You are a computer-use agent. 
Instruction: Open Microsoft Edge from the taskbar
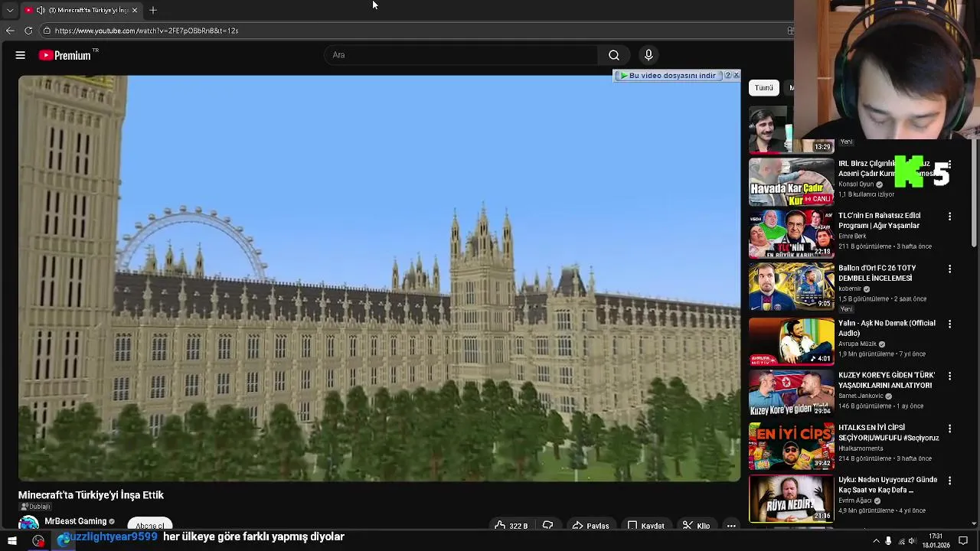point(64,541)
